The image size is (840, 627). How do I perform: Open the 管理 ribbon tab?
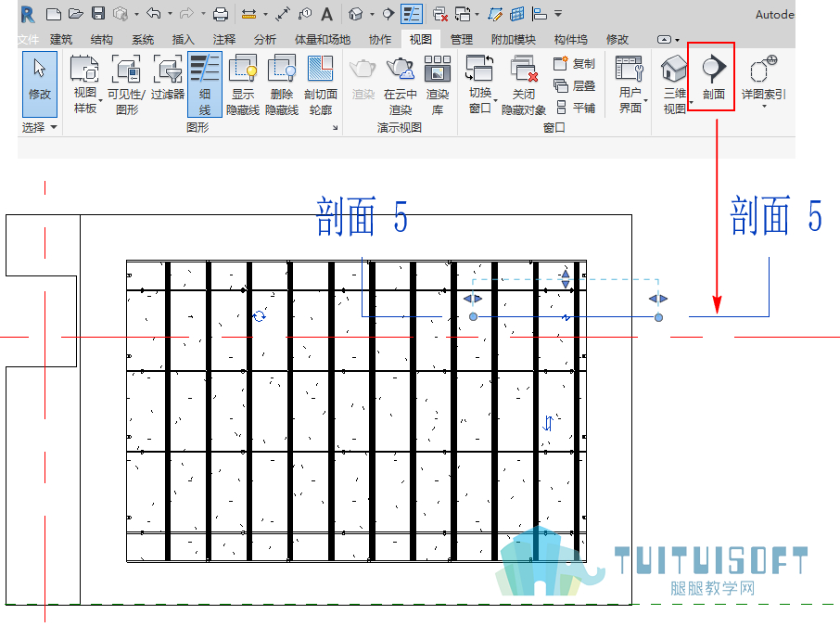pyautogui.click(x=461, y=39)
